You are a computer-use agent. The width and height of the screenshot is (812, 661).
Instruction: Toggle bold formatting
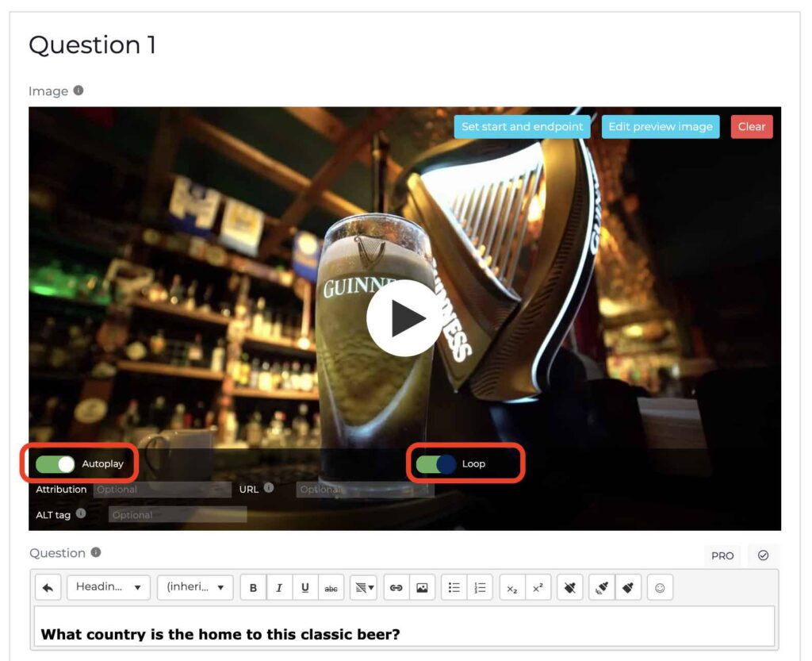point(253,587)
